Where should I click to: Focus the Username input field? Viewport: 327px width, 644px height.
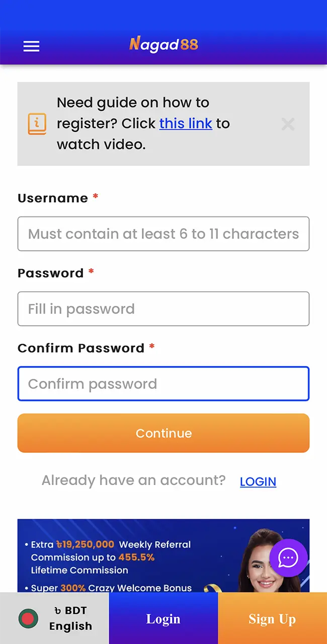[163, 233]
